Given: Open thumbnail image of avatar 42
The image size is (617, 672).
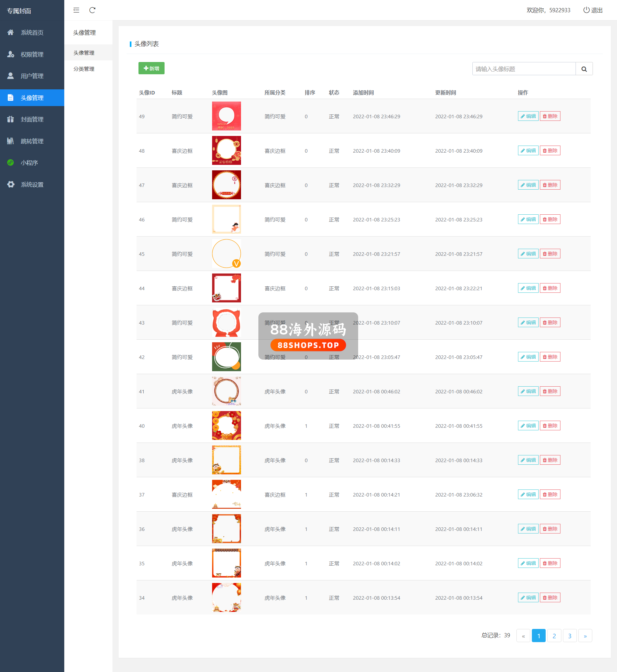Looking at the screenshot, I should [x=226, y=356].
